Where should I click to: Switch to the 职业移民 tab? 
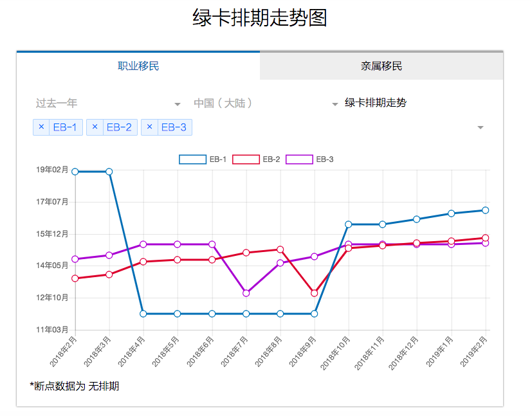138,66
